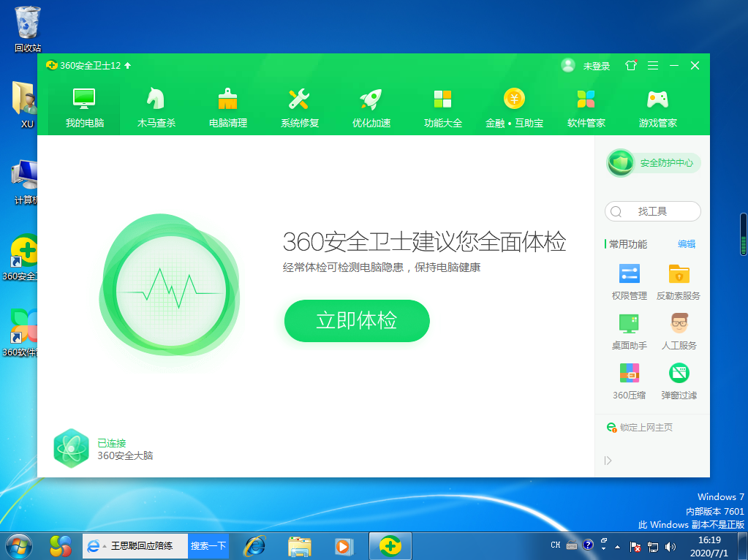748x560 pixels.
Task: Open the 木马查杀 trojan scan icon
Action: 156,99
